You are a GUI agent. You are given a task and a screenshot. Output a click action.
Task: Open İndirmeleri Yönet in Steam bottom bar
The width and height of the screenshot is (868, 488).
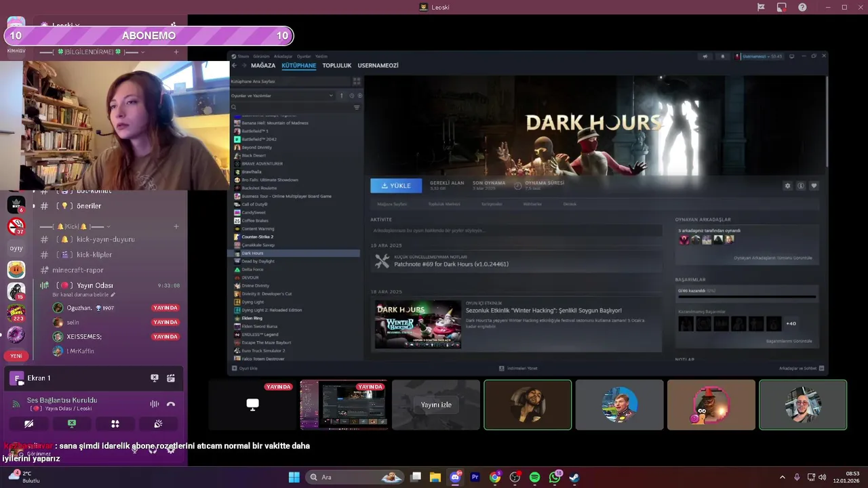(x=518, y=368)
